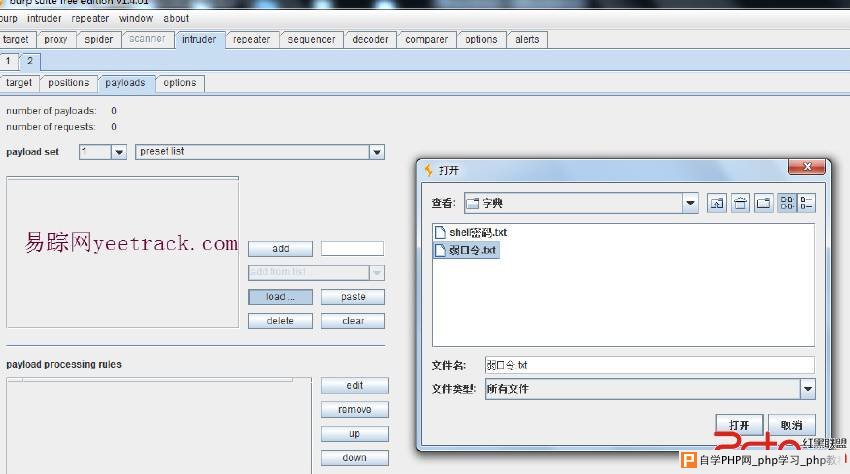Viewport: 850px width, 474px height.
Task: Open the intruder options sub-tab
Action: tap(179, 83)
